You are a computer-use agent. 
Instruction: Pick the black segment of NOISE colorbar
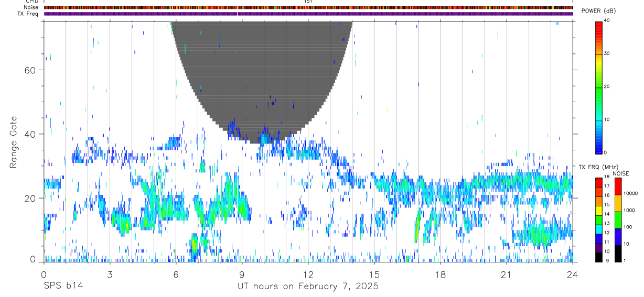click(x=618, y=254)
